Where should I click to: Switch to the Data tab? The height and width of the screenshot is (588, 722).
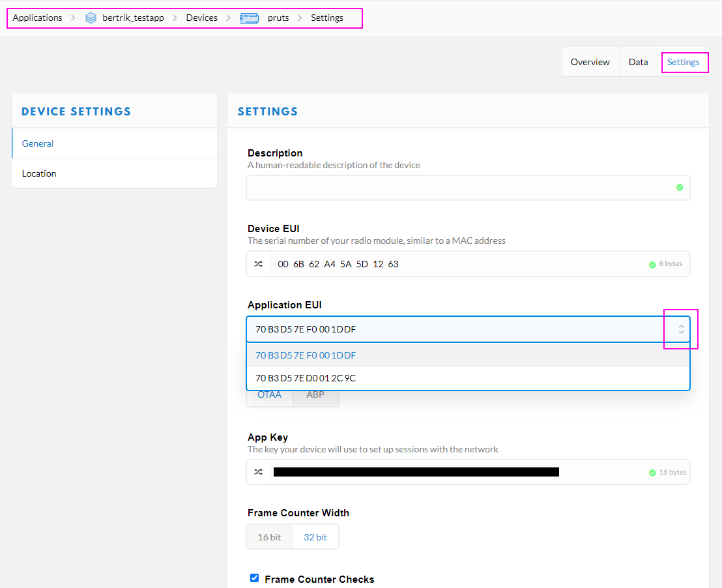[x=638, y=63]
